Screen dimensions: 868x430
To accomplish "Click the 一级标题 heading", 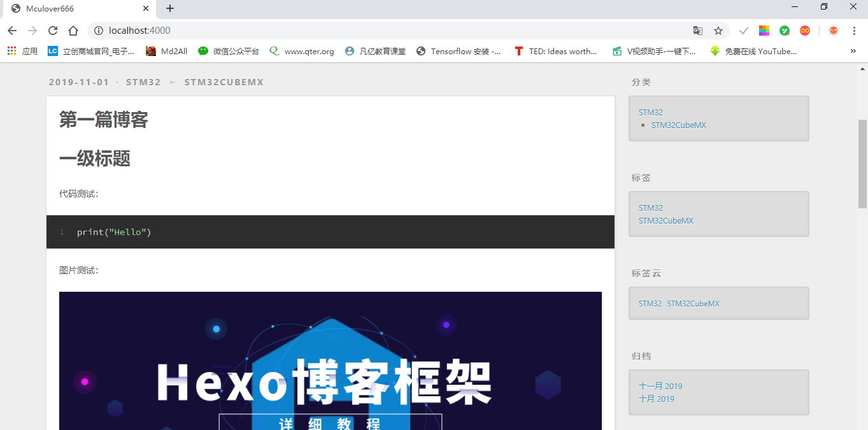I will [x=95, y=159].
